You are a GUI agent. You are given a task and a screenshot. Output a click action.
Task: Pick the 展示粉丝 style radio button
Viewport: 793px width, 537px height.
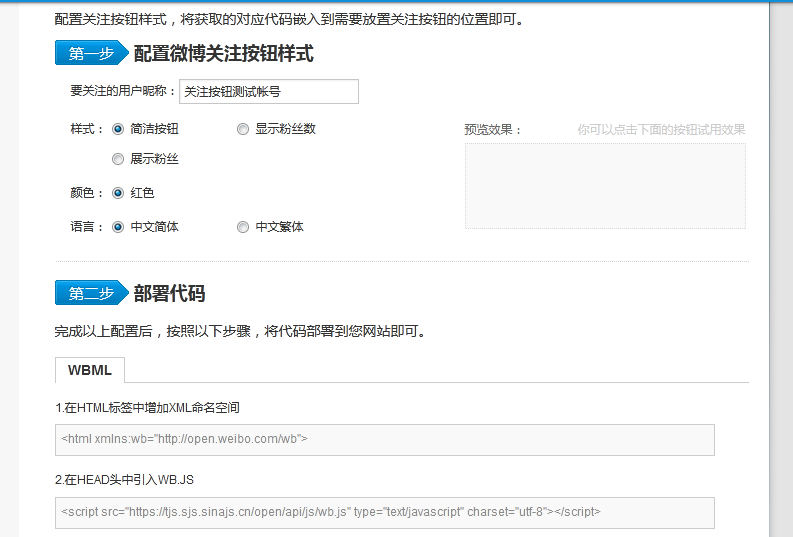(118, 159)
